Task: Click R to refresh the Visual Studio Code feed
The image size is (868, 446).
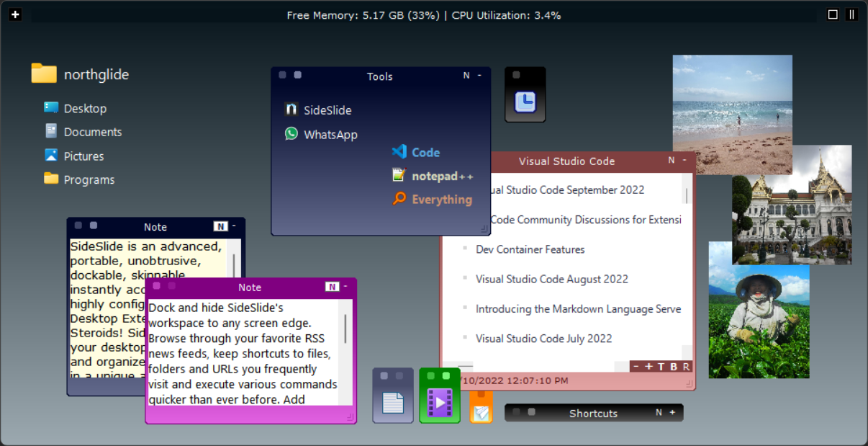Action: pos(686,366)
